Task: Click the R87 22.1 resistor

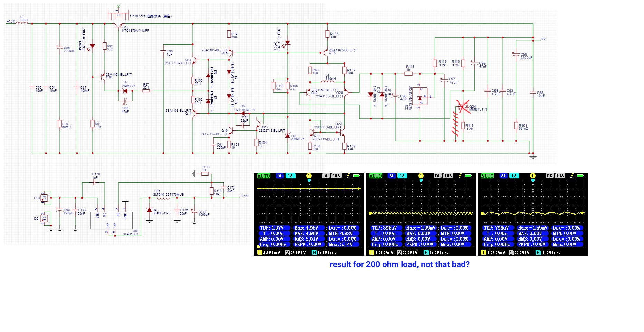Action: [146, 91]
